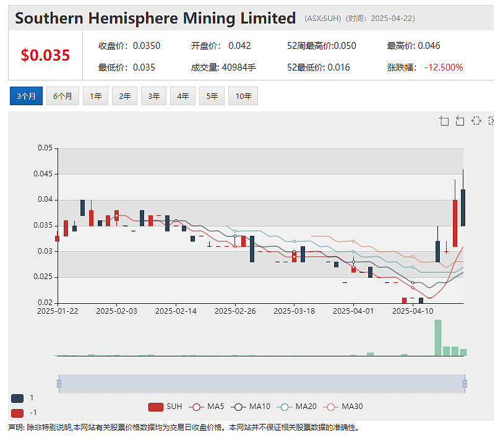Click the Southern Hemisphere Mining Limited title
The image size is (503, 448).
(x=155, y=18)
